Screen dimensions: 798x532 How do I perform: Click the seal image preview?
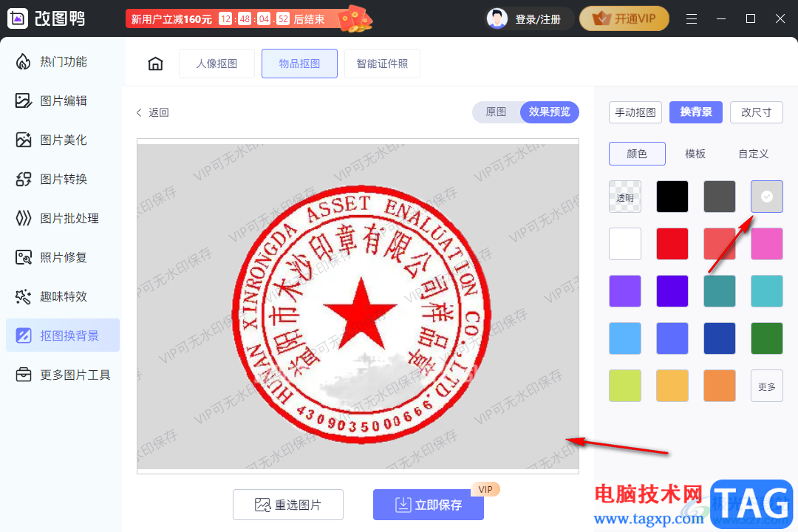click(358, 307)
